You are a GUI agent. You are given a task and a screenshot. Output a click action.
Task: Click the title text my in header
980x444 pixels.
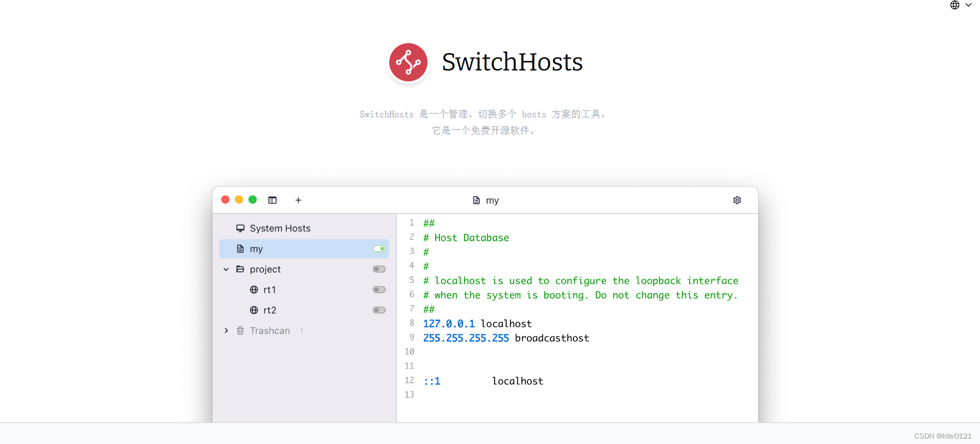[x=492, y=201]
